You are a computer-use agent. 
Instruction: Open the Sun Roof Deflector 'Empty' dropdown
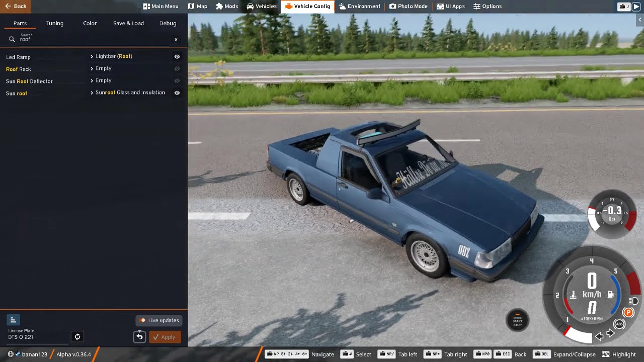point(129,80)
